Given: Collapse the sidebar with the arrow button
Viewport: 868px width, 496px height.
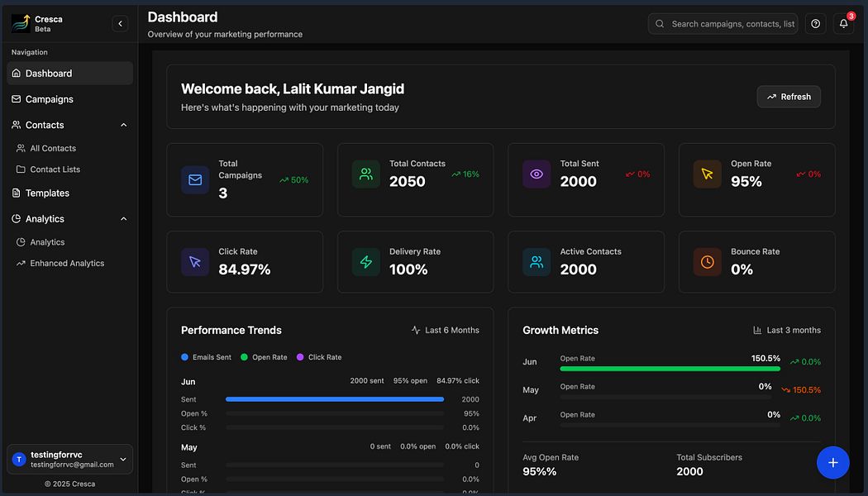Looking at the screenshot, I should tap(120, 24).
